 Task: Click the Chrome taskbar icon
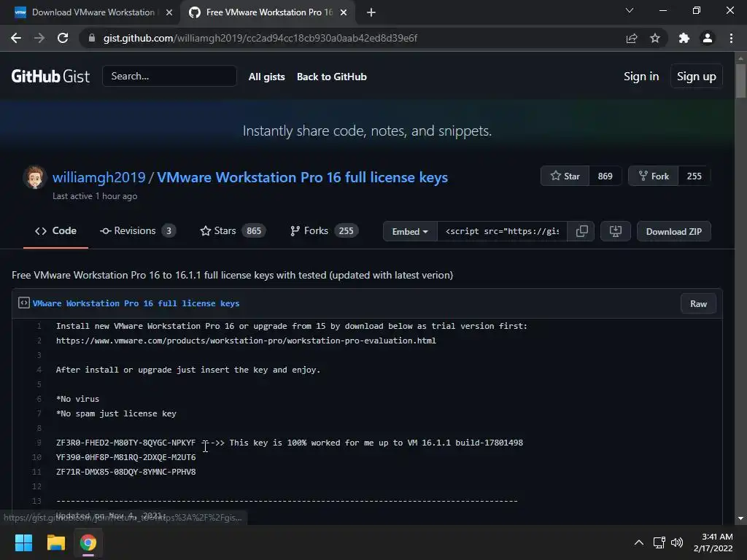(88, 542)
